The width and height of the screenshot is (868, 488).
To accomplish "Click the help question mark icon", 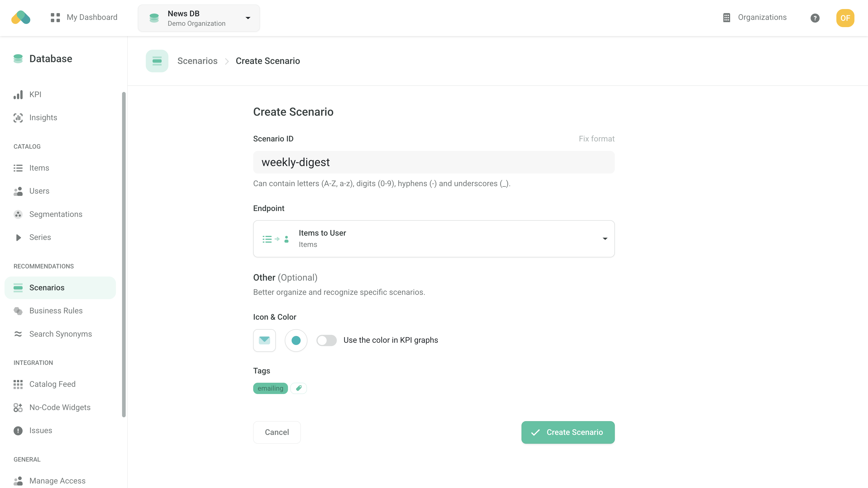I will point(815,18).
